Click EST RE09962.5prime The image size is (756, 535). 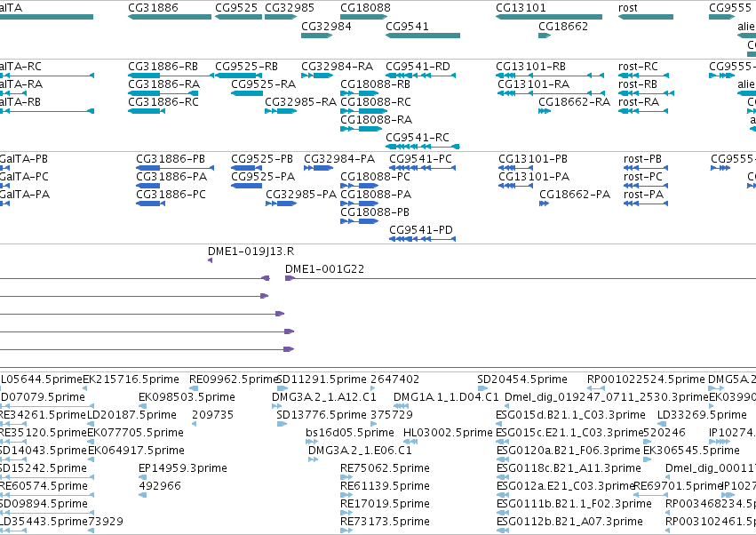pos(195,388)
